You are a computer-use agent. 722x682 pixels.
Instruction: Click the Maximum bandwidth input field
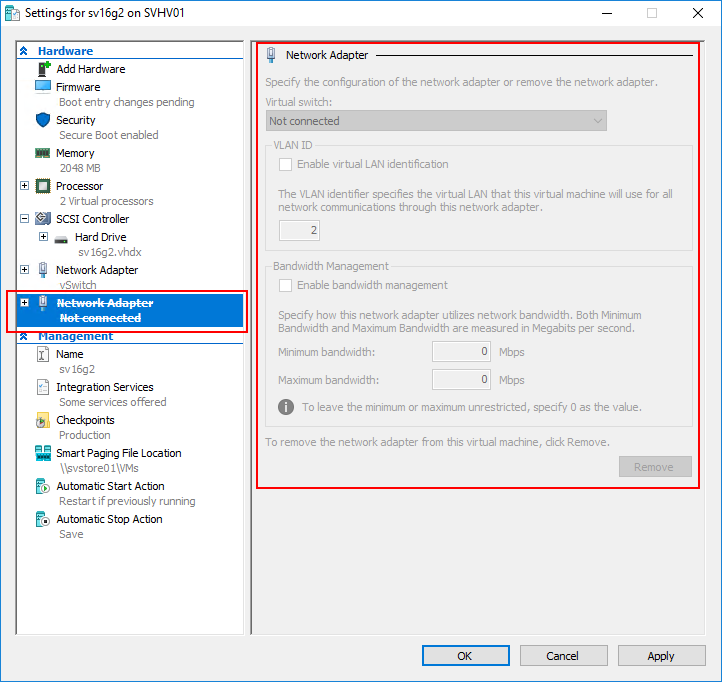click(x=461, y=379)
